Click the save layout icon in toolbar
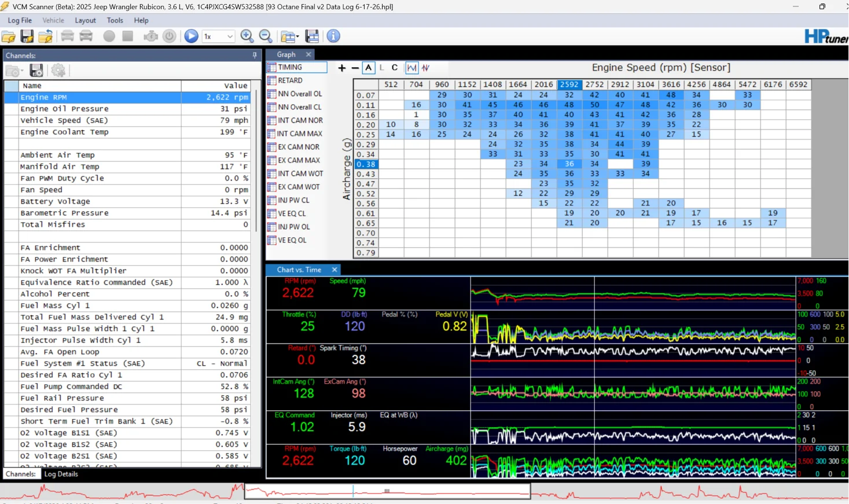This screenshot has height=504, width=849. [x=312, y=36]
